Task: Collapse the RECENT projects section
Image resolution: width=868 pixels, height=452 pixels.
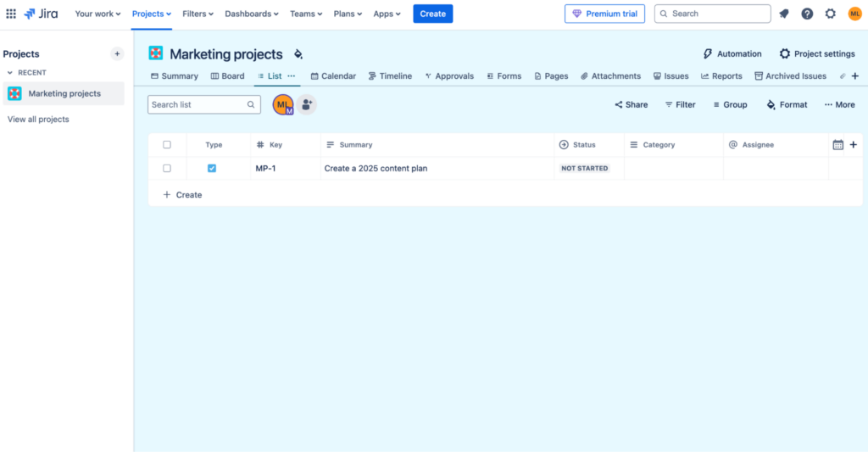Action: 10,73
